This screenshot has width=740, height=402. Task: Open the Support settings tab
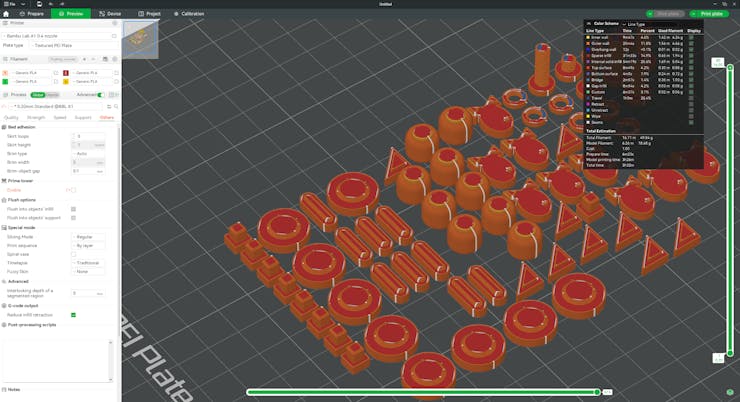(83, 117)
